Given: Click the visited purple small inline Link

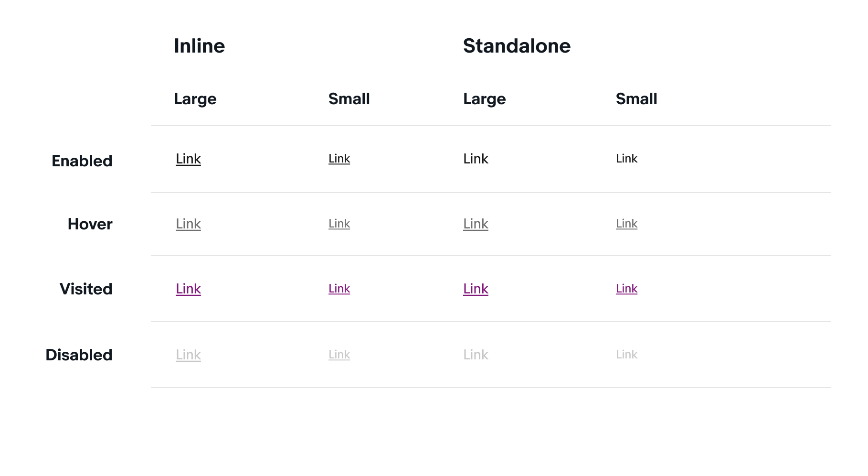Looking at the screenshot, I should 339,289.
